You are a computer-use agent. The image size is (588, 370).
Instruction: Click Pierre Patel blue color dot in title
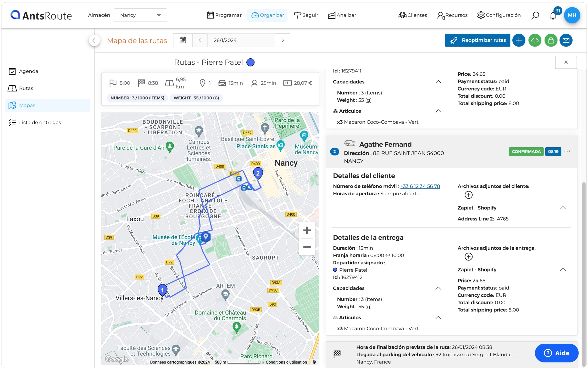pyautogui.click(x=250, y=62)
